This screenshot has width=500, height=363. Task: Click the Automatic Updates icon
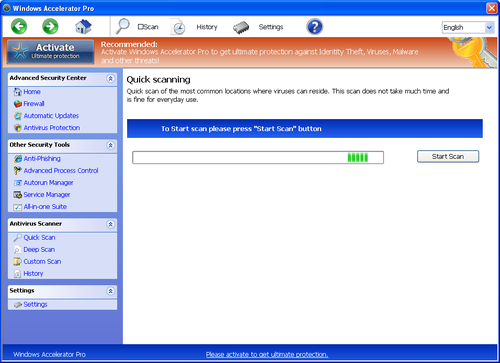(x=18, y=116)
